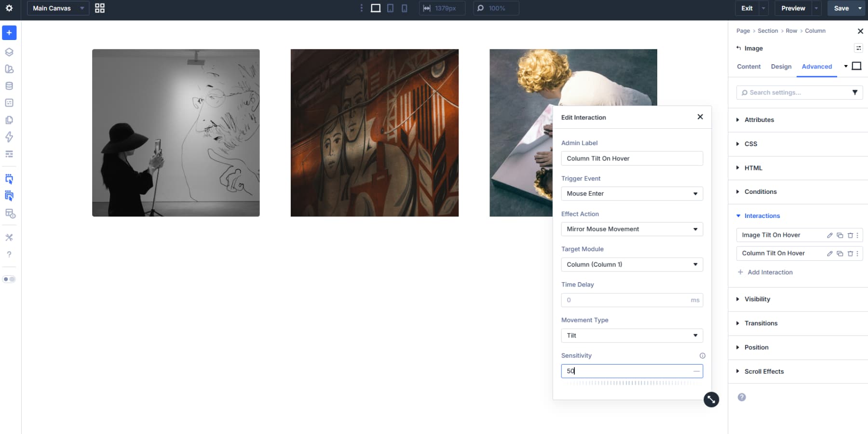Click the Save button
The height and width of the screenshot is (434, 868).
841,8
